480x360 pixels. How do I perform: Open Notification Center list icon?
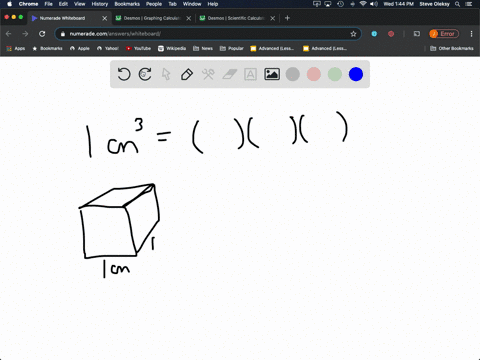point(469,4)
